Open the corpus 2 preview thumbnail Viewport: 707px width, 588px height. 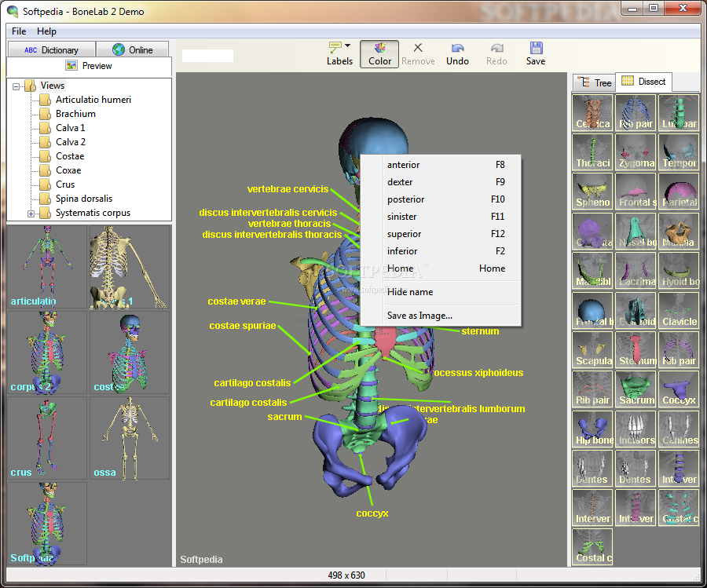[x=47, y=352]
